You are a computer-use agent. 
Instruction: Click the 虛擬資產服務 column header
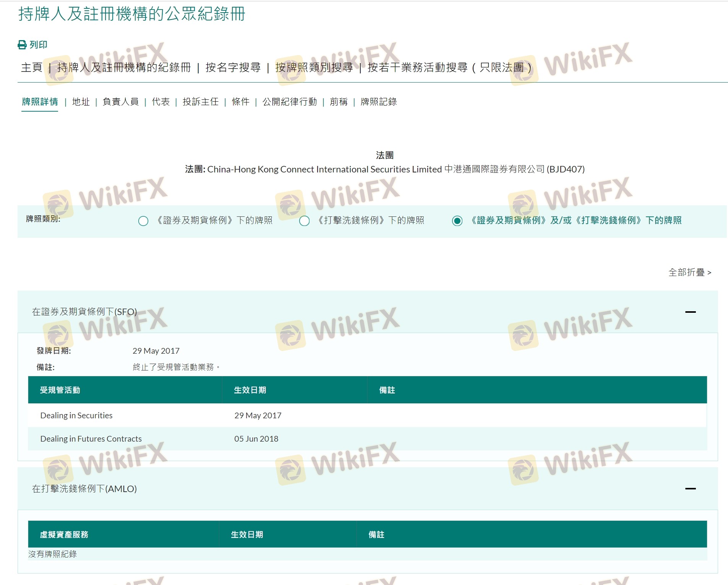pyautogui.click(x=64, y=535)
